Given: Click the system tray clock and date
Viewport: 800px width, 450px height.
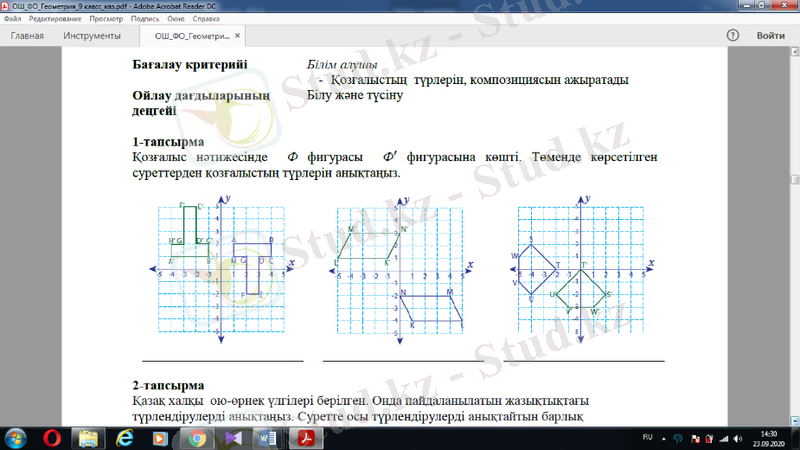Looking at the screenshot, I should pos(768,438).
